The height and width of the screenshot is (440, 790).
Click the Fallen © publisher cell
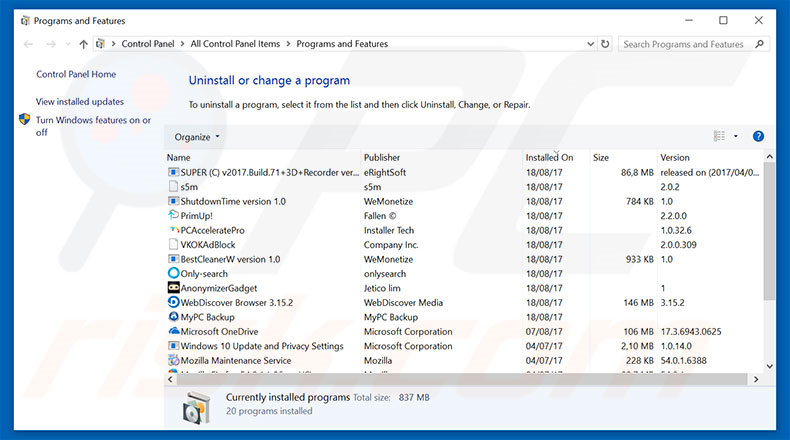coord(379,216)
